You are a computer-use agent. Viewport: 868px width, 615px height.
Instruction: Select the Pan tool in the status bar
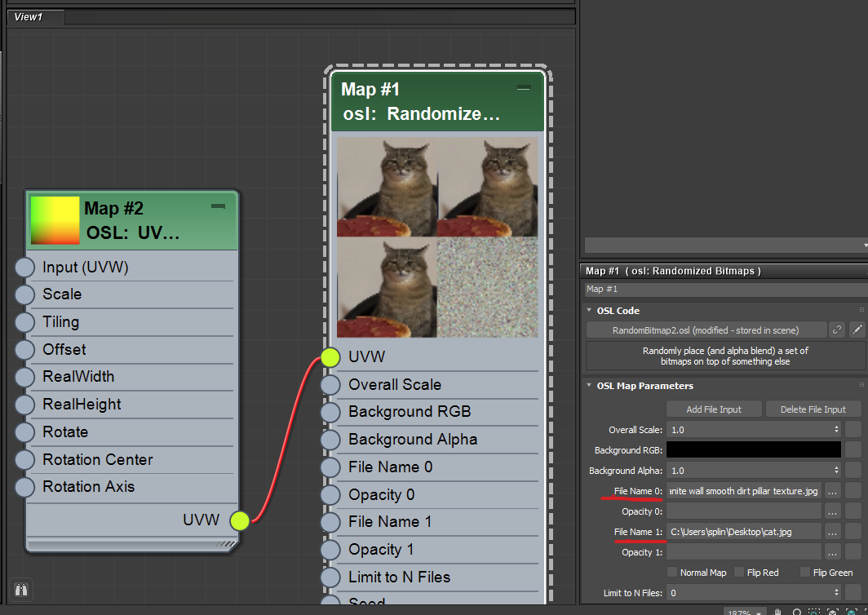pyautogui.click(x=777, y=611)
